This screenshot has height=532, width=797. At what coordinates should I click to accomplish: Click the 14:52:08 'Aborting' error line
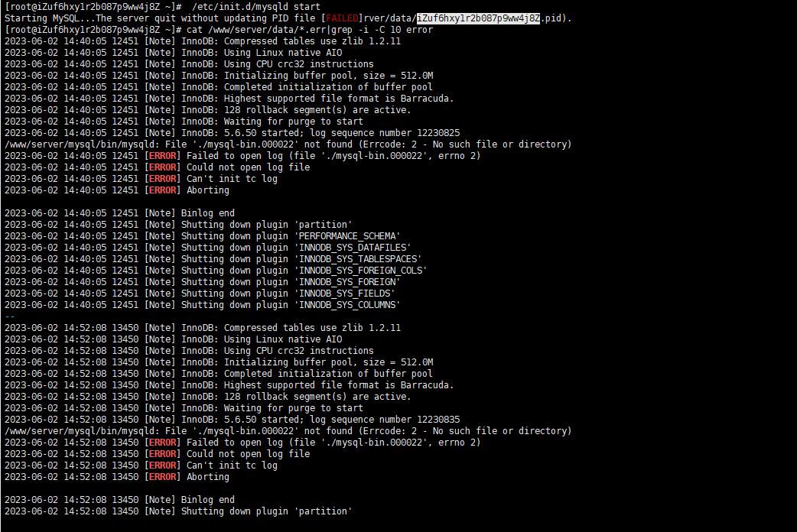click(x=117, y=477)
